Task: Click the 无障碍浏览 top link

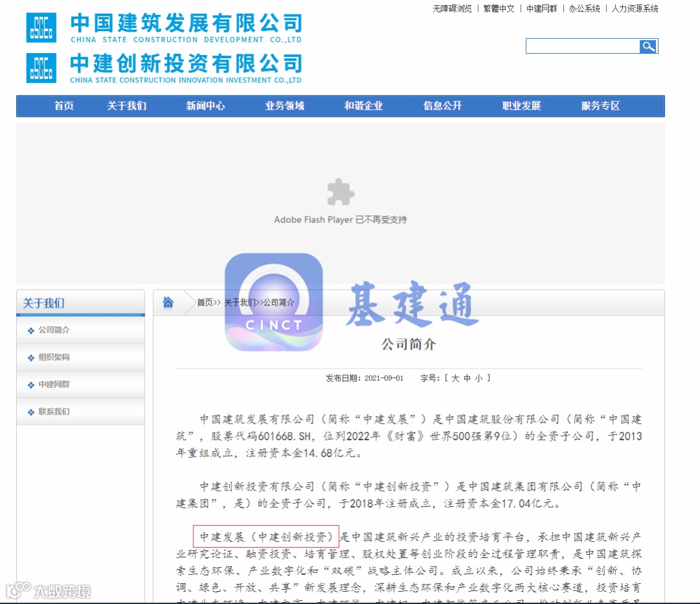Action: click(x=452, y=8)
